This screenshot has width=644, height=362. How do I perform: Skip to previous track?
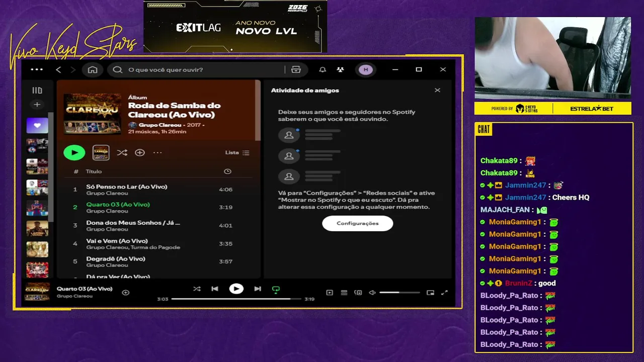click(x=215, y=289)
